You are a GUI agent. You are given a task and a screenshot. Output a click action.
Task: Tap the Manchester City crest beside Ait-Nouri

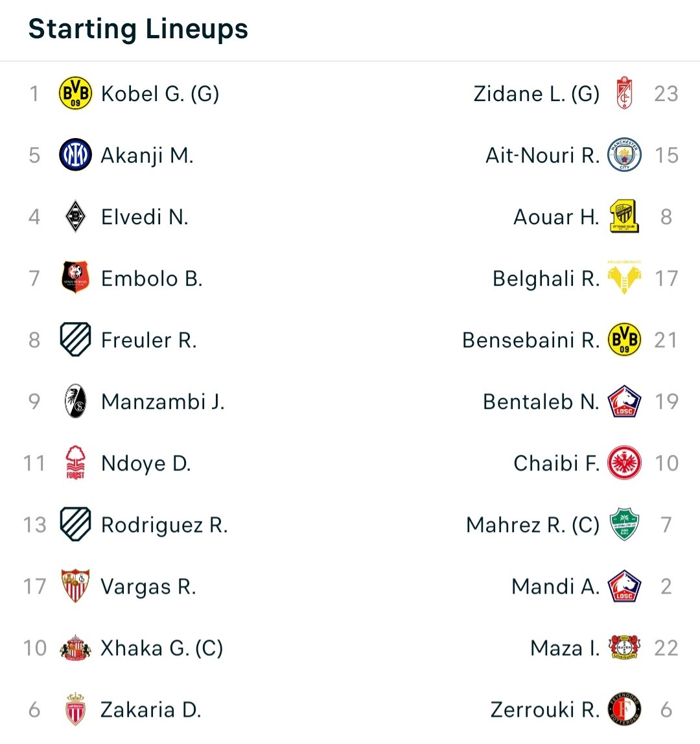pos(625,155)
